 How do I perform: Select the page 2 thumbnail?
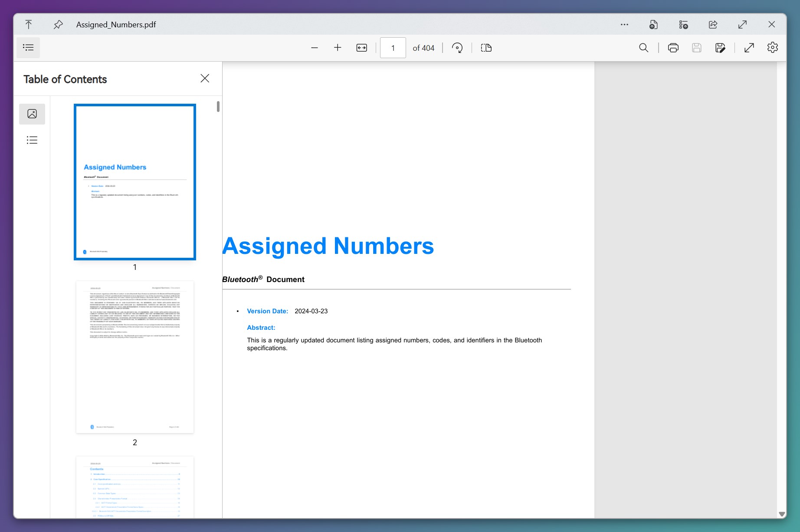tap(134, 357)
